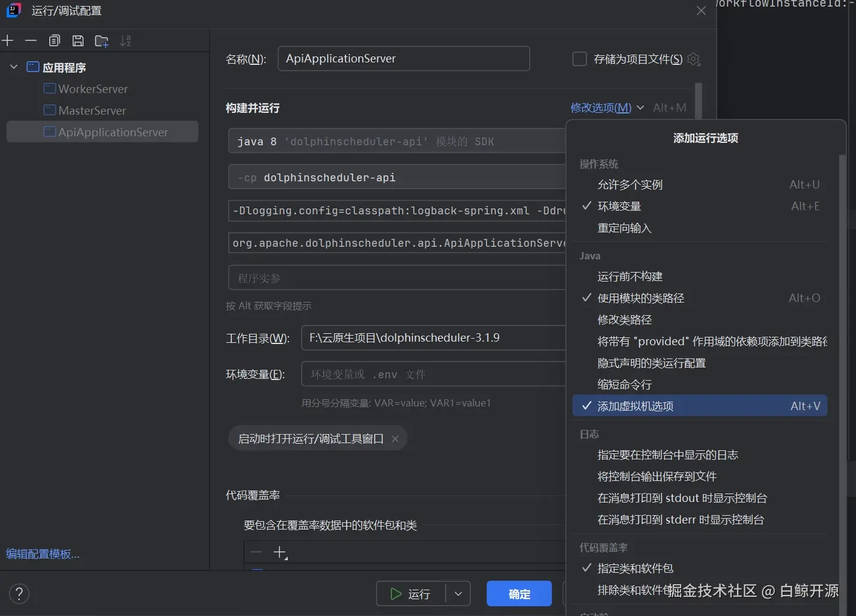
Task: Open the 编辑配置模板 link
Action: click(x=43, y=554)
